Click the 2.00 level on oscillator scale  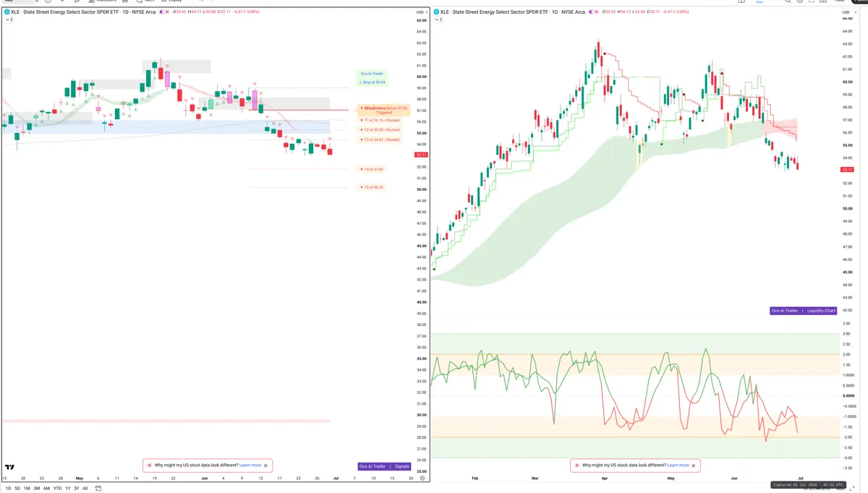pos(848,354)
